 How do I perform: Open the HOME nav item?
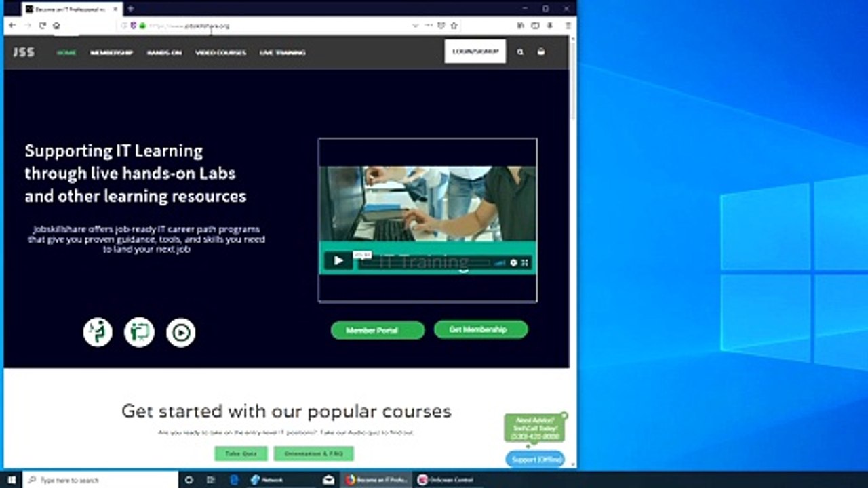(66, 52)
